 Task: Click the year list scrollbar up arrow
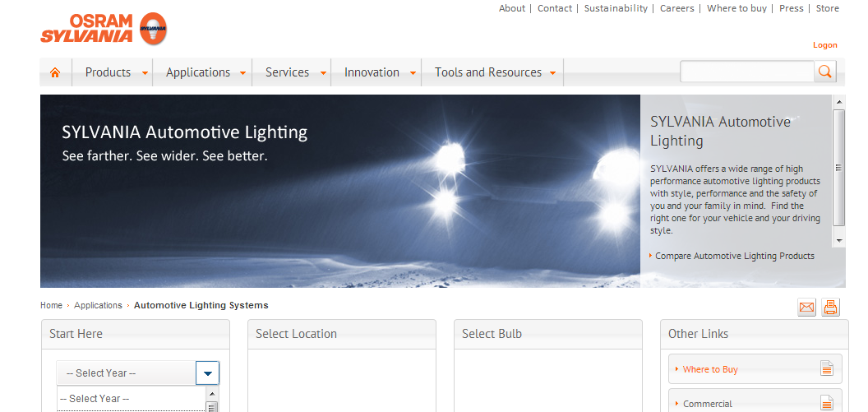[x=212, y=393]
